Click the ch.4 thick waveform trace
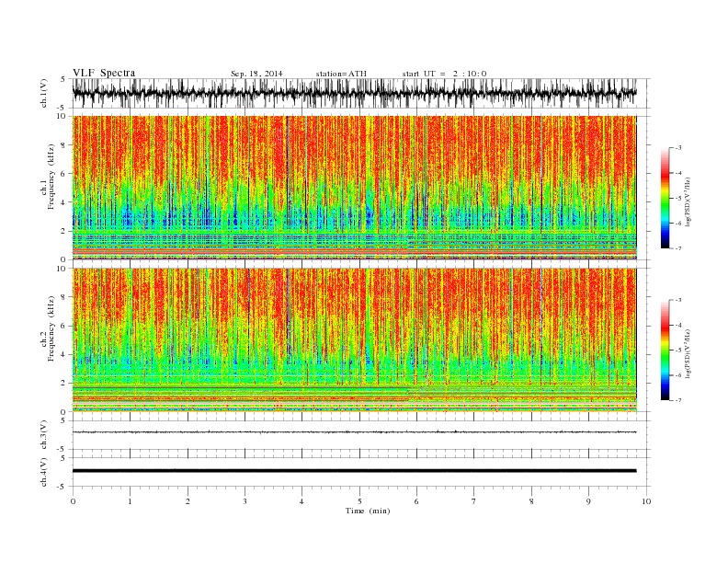728x563 pixels. pyautogui.click(x=354, y=471)
